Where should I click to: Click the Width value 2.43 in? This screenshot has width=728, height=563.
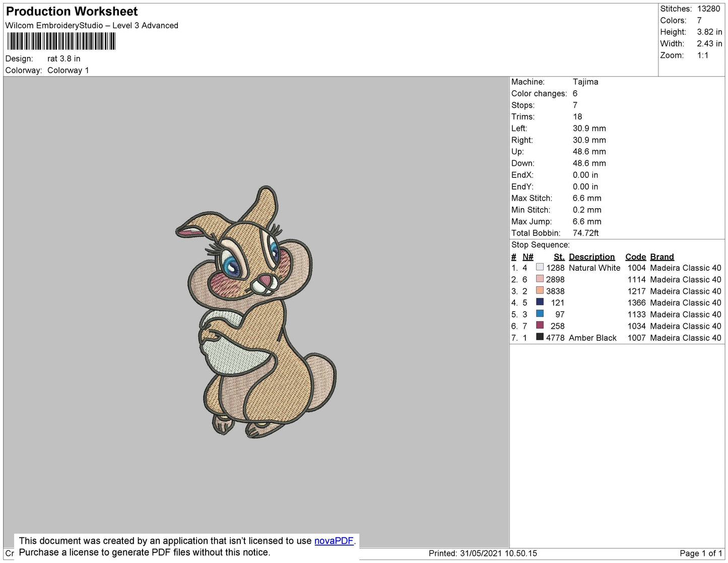pos(709,43)
